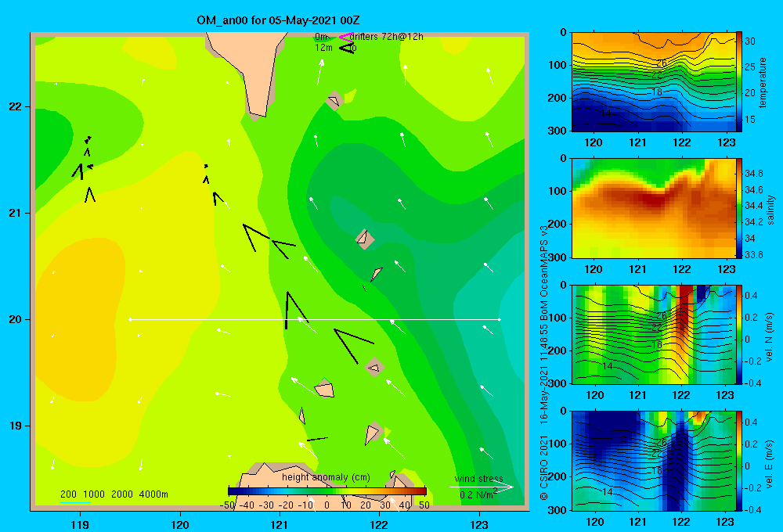This screenshot has width=783, height=532.
Task: Click the 'wind stress' label
Action: 479,479
